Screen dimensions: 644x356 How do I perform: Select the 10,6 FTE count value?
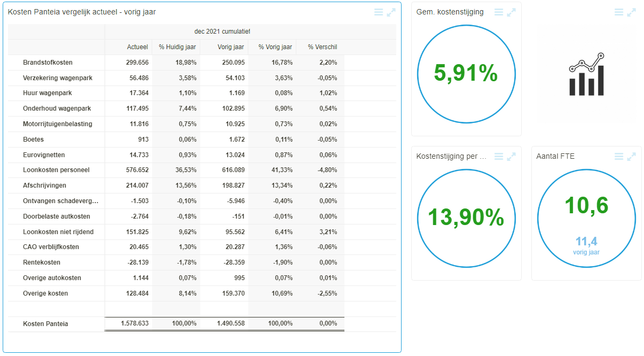point(586,205)
